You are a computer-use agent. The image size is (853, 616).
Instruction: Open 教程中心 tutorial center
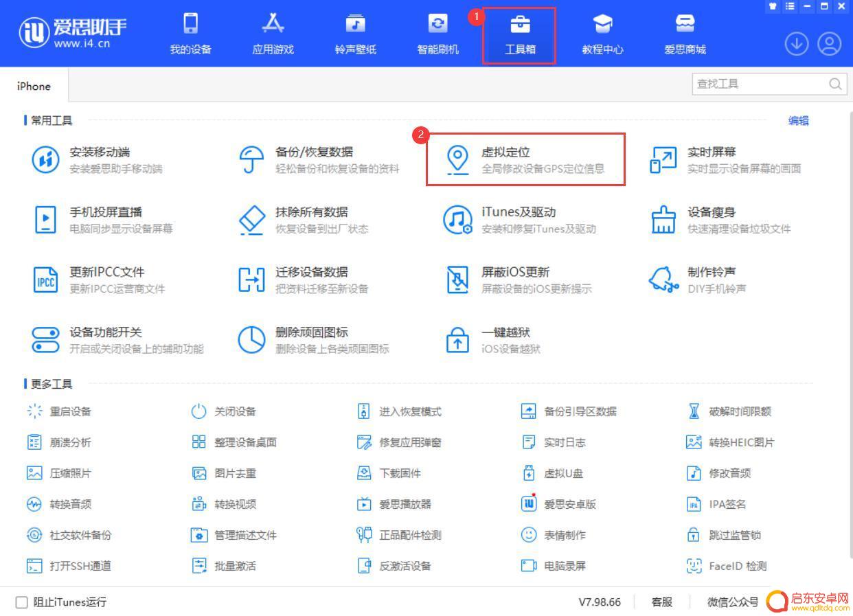pyautogui.click(x=602, y=34)
